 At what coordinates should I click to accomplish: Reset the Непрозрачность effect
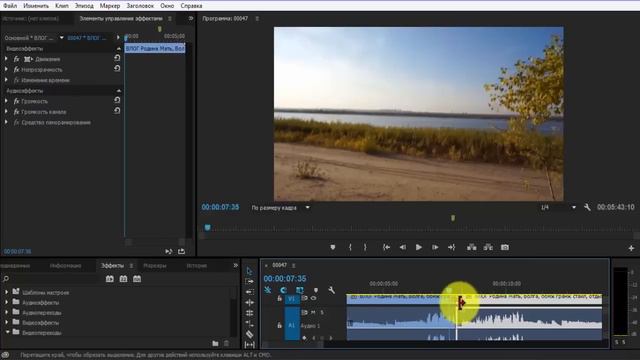(117, 69)
